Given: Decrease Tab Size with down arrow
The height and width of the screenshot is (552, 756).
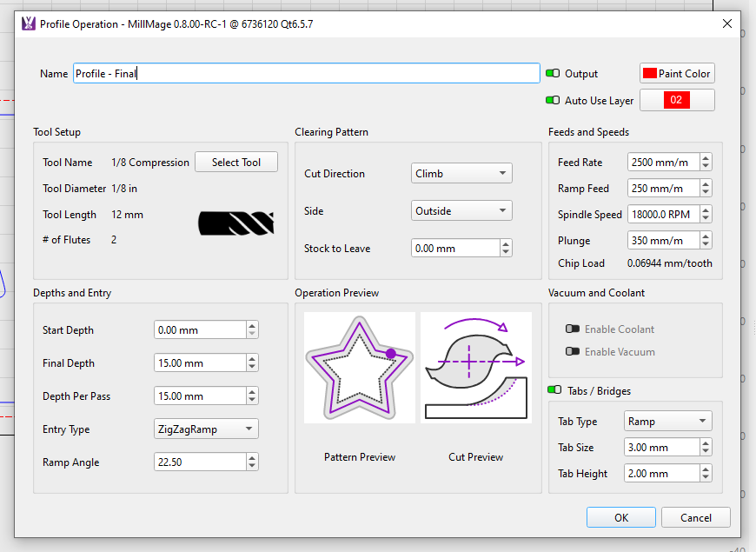Looking at the screenshot, I should tap(706, 452).
